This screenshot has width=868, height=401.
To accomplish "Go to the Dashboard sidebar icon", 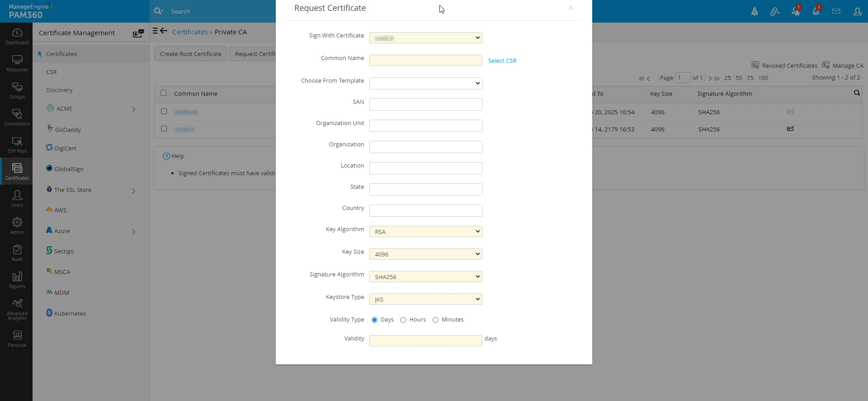I will tap(17, 36).
